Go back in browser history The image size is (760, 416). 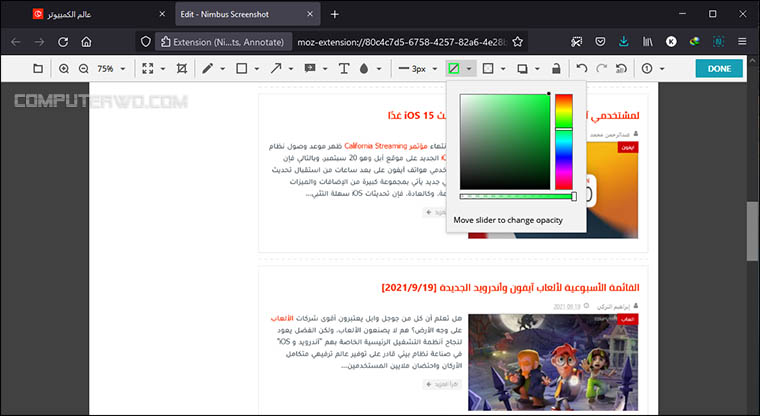[16, 42]
